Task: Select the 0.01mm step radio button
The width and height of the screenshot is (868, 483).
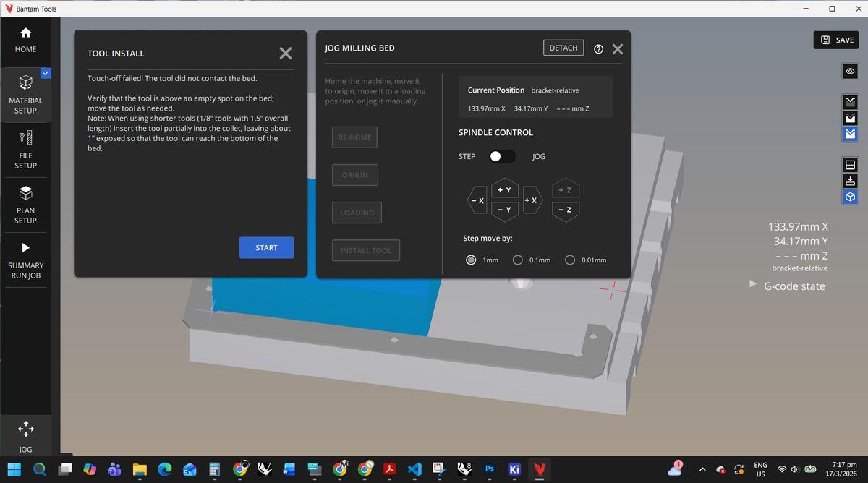Action: (570, 260)
